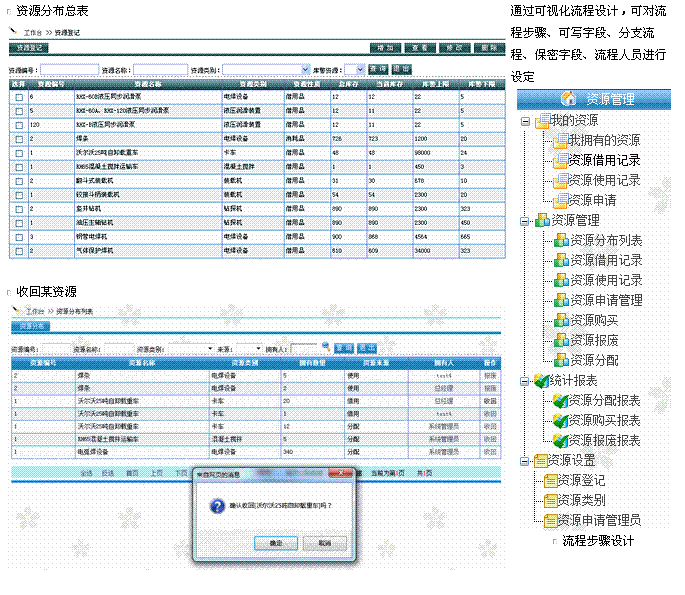Open the 资源报废报表 report item
685x595 pixels.
(604, 440)
